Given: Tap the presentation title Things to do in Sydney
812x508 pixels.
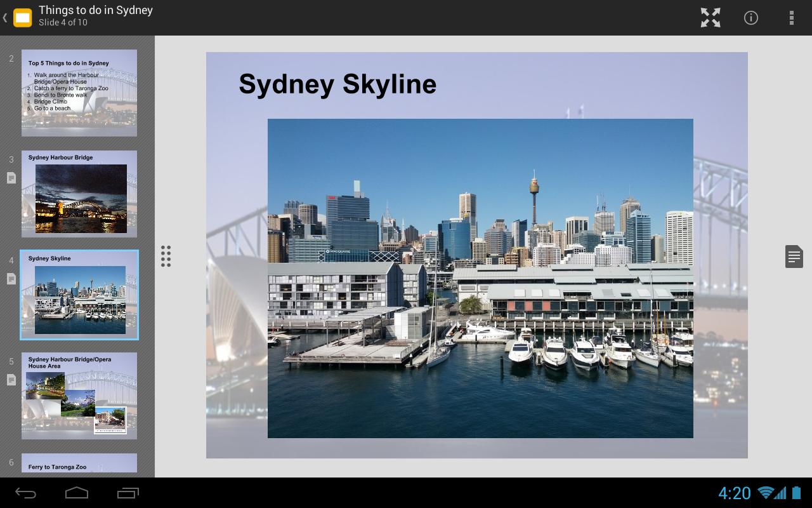Looking at the screenshot, I should click(96, 10).
